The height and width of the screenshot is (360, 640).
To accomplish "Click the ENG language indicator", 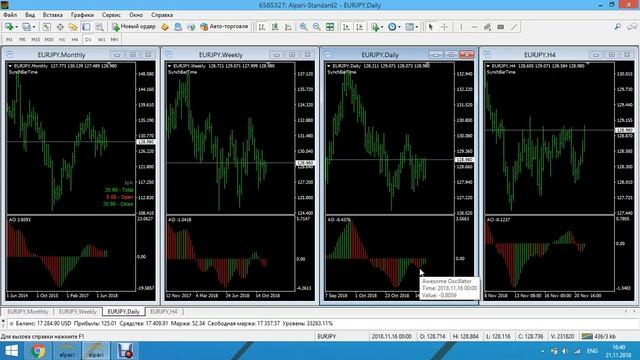I will [x=592, y=351].
